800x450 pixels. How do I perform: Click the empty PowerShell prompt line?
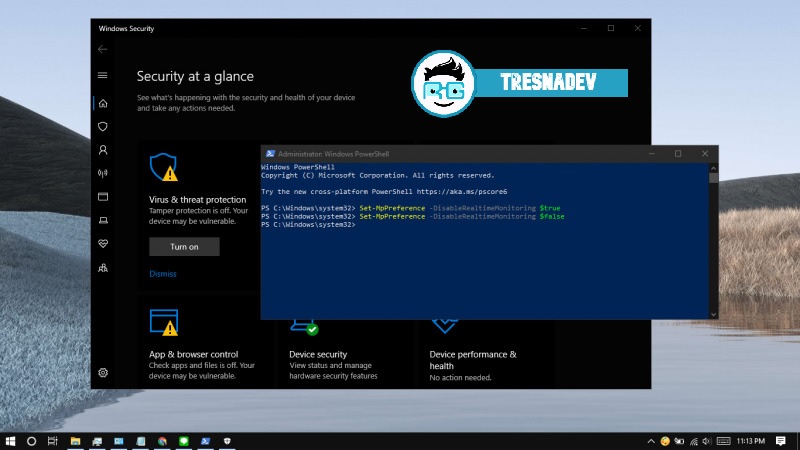308,224
